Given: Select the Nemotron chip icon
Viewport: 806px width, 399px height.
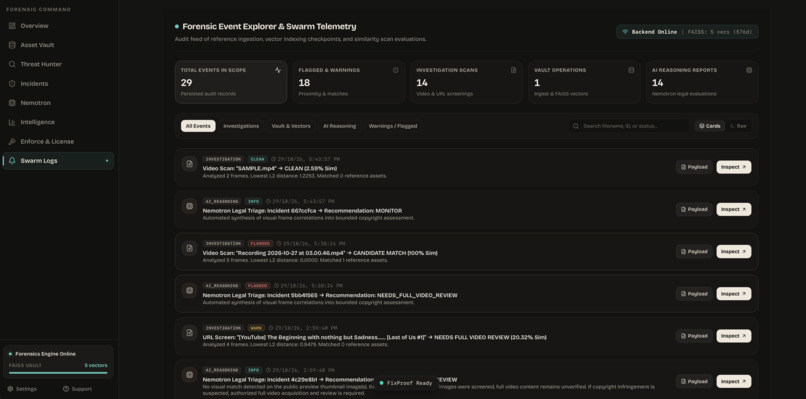Looking at the screenshot, I should tap(12, 103).
